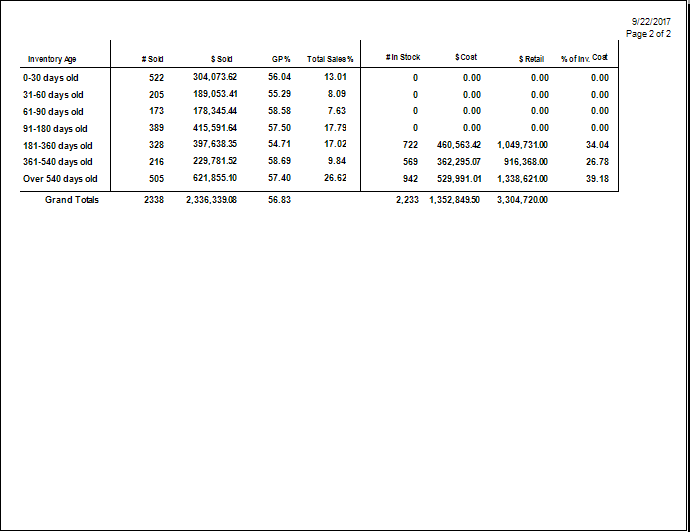This screenshot has width=690, height=532.
Task: Click the Inventory Age column header
Action: pos(51,59)
